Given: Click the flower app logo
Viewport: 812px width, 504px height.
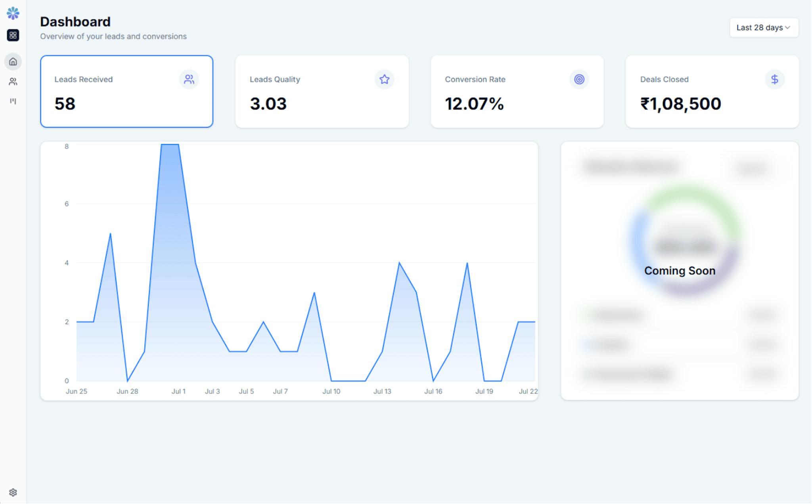Looking at the screenshot, I should (13, 13).
